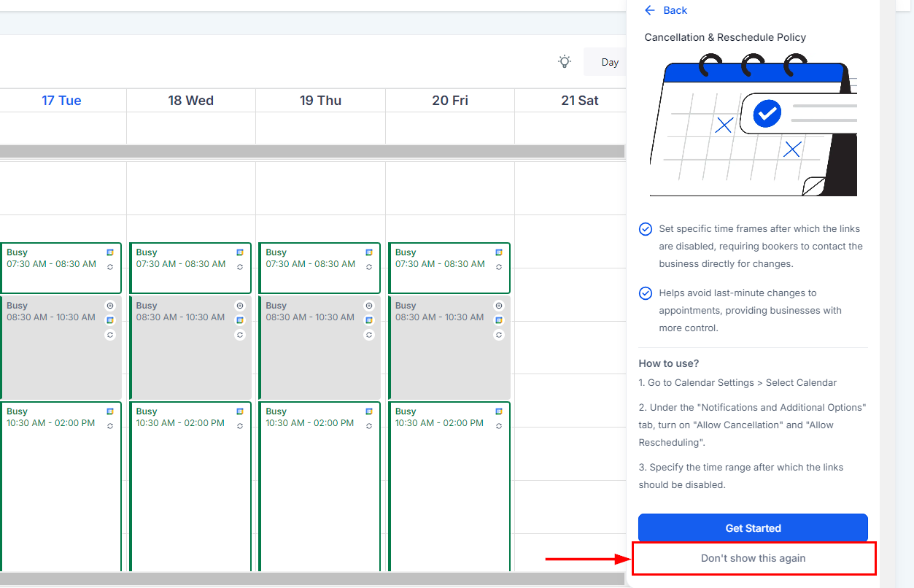Click the lightbulb tips icon beside Day

565,61
